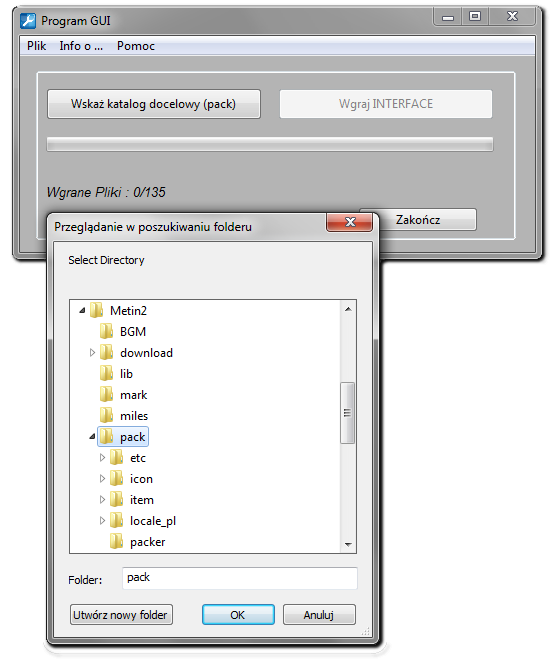Pick the packer folder icon
The height and width of the screenshot is (670, 555).
point(116,541)
